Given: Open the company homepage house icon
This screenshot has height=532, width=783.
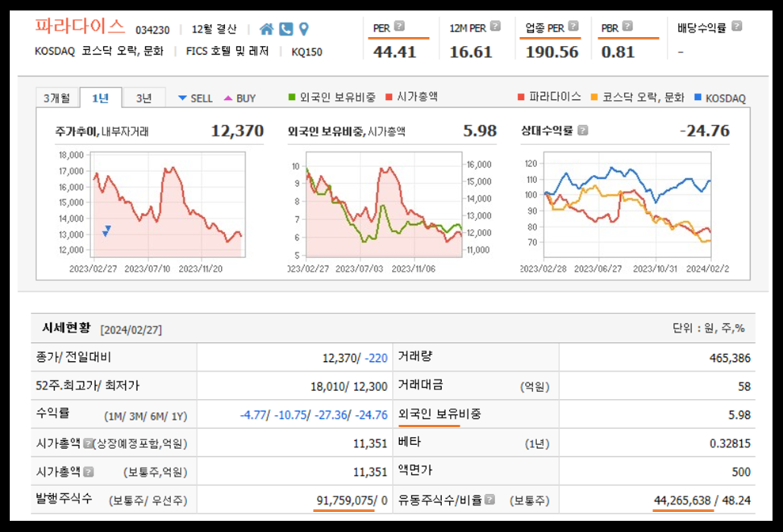Looking at the screenshot, I should click(x=266, y=30).
